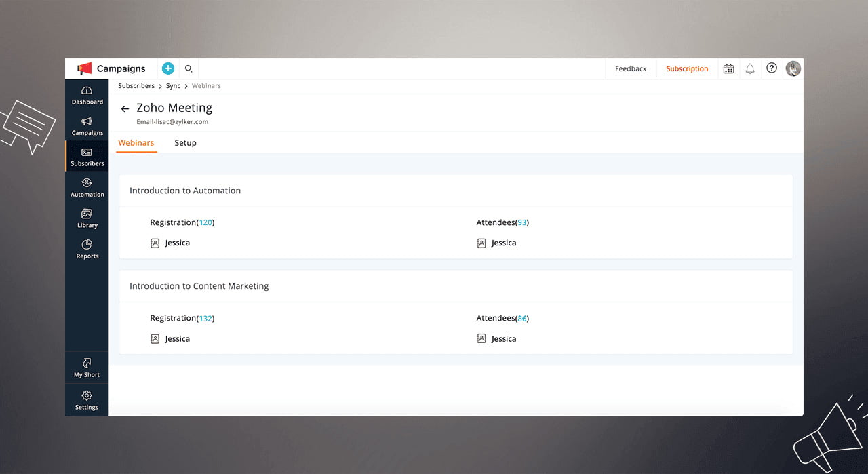Viewport: 868px width, 474px height.
Task: Open the search magnifier icon
Action: pos(189,68)
